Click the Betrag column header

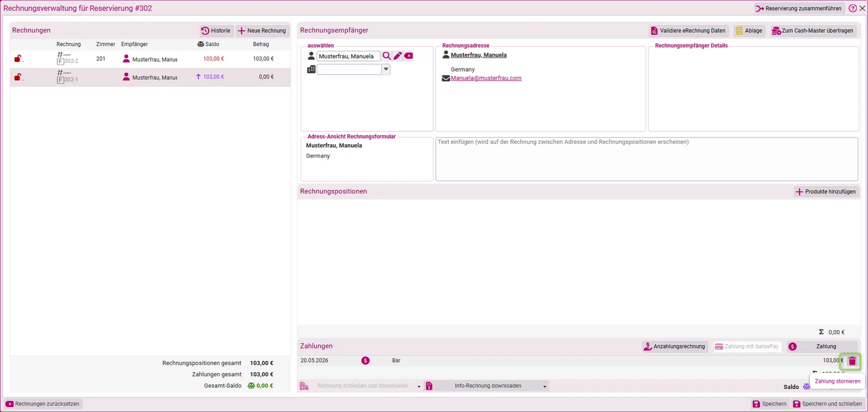[260, 45]
